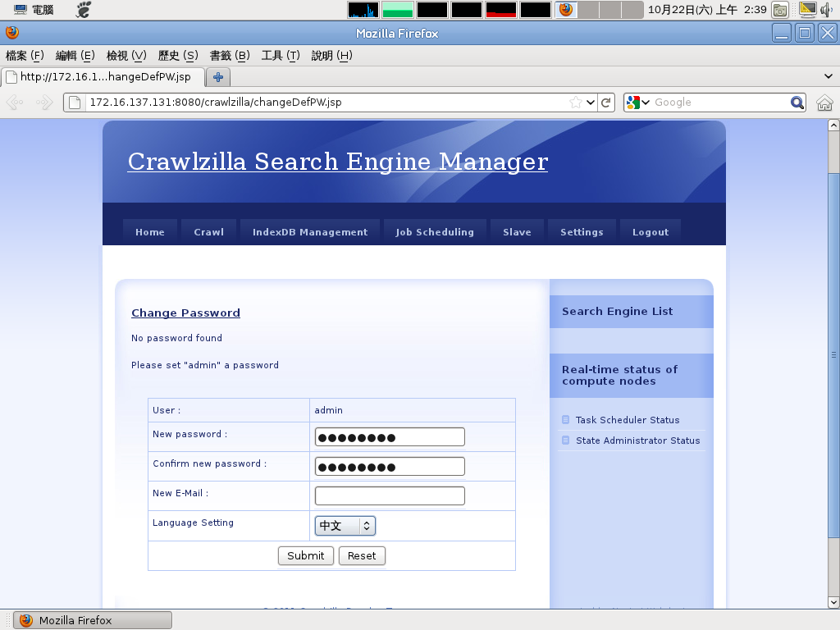Open the Language Setting dropdown
The width and height of the screenshot is (840, 630).
point(345,526)
